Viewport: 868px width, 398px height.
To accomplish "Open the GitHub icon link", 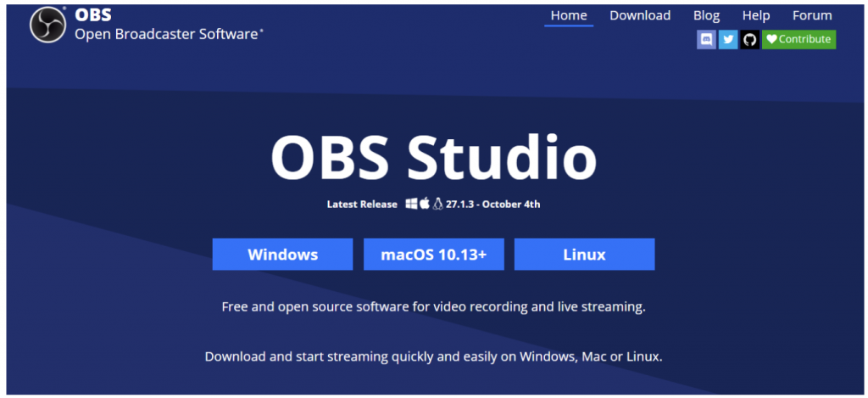I will pyautogui.click(x=749, y=39).
